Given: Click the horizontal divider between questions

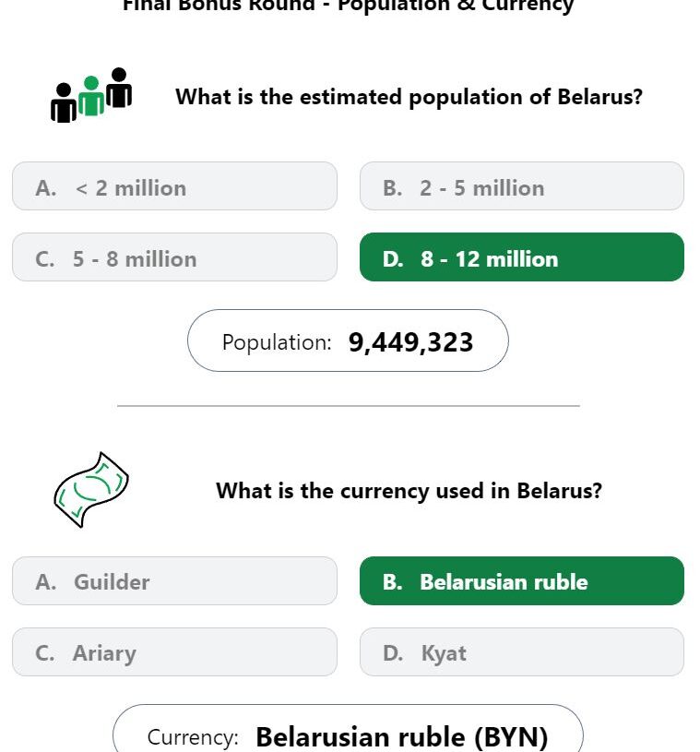Looking at the screenshot, I should pos(349,406).
